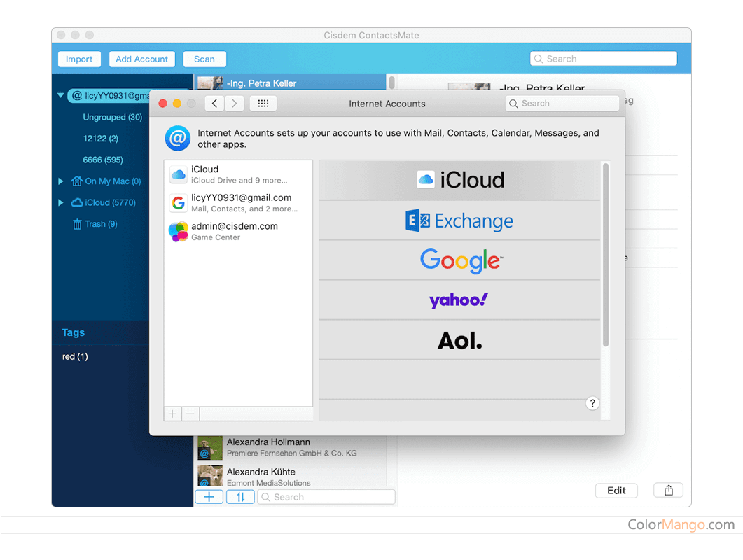The width and height of the screenshot is (743, 560).
Task: Open the help question mark button
Action: coord(592,403)
